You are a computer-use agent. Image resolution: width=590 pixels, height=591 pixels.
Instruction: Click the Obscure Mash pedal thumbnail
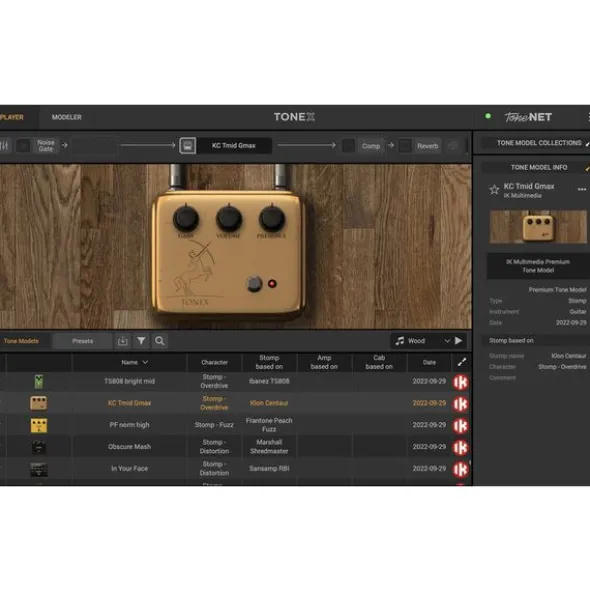click(x=38, y=447)
